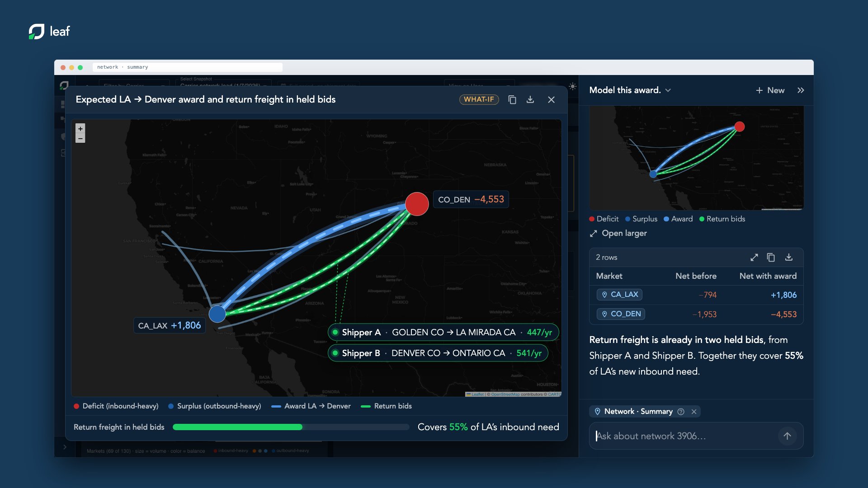This screenshot has height=488, width=868.
Task: Select the CA_LAX market chip
Action: point(619,295)
